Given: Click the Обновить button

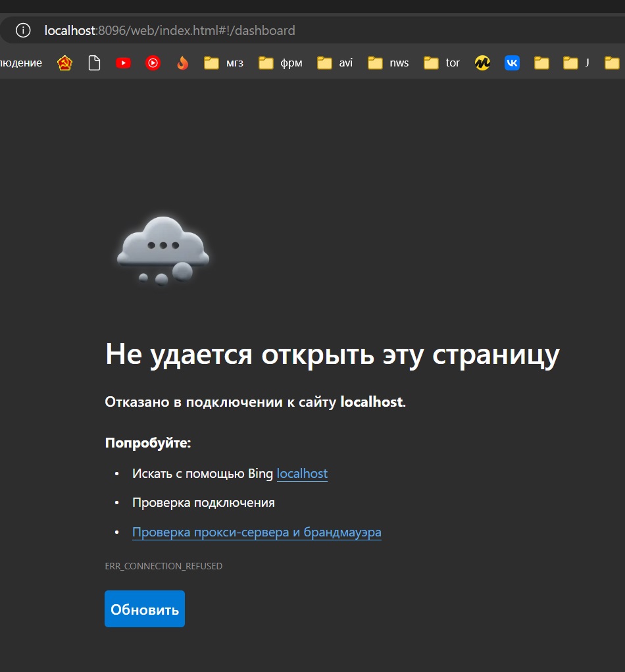Looking at the screenshot, I should tap(145, 609).
